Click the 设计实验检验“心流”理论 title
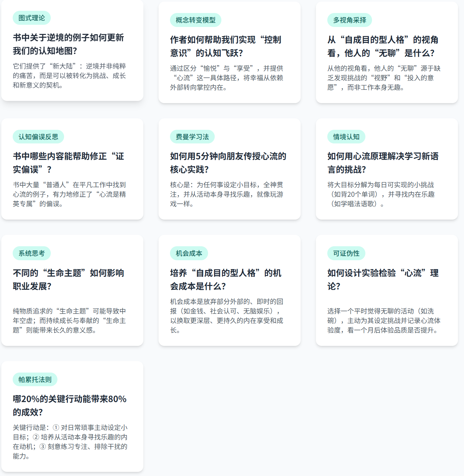This screenshot has height=476, width=464. point(383,280)
